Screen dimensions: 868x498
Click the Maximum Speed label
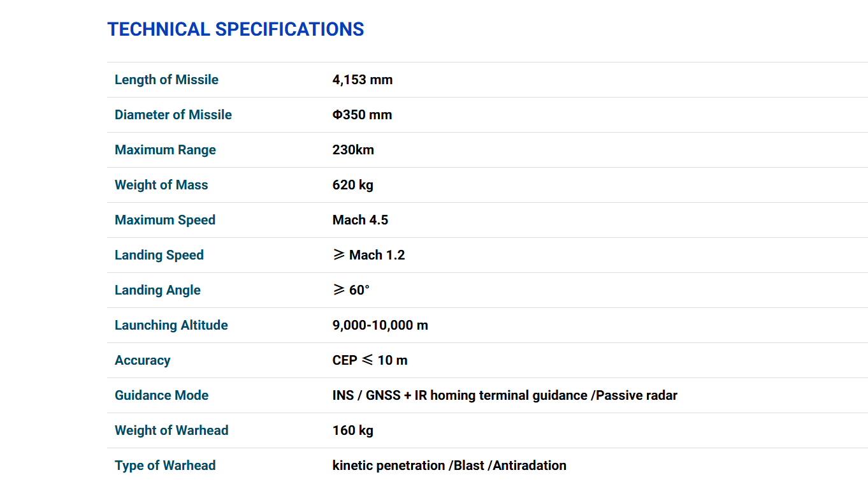coord(165,220)
